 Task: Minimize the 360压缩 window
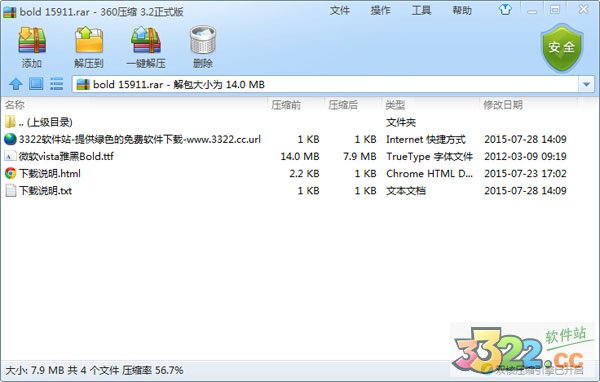[x=532, y=11]
